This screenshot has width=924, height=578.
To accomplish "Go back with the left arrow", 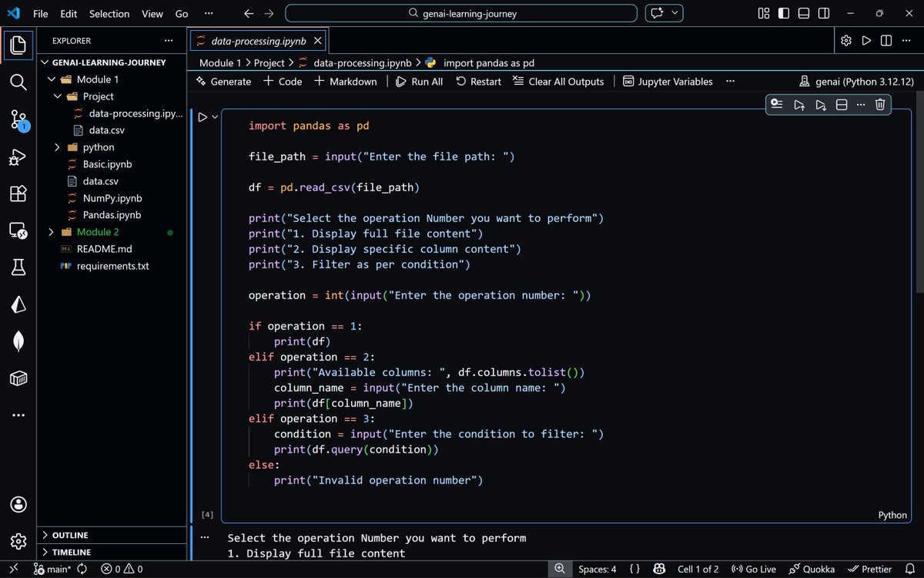I will coord(248,14).
